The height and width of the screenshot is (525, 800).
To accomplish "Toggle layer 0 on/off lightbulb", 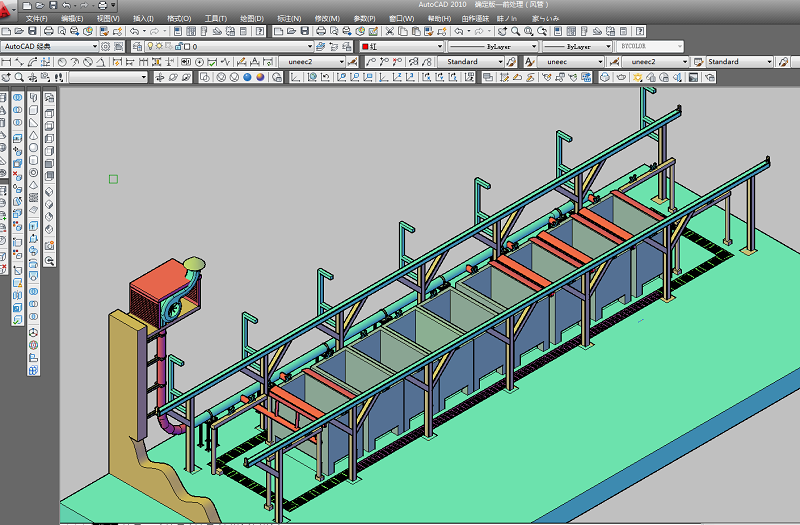I will 150,46.
